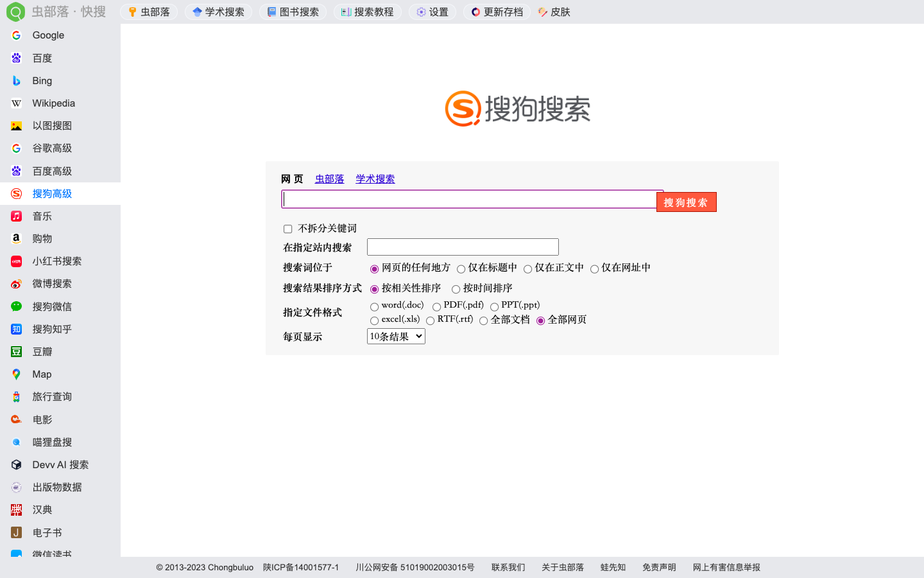The height and width of the screenshot is (578, 924).
Task: Open 搜狗微信 search from sidebar
Action: click(51, 306)
